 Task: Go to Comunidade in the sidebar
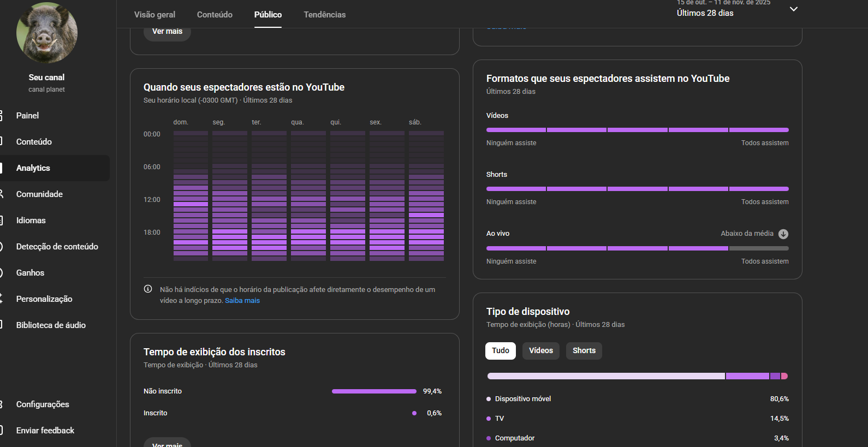[x=39, y=194]
